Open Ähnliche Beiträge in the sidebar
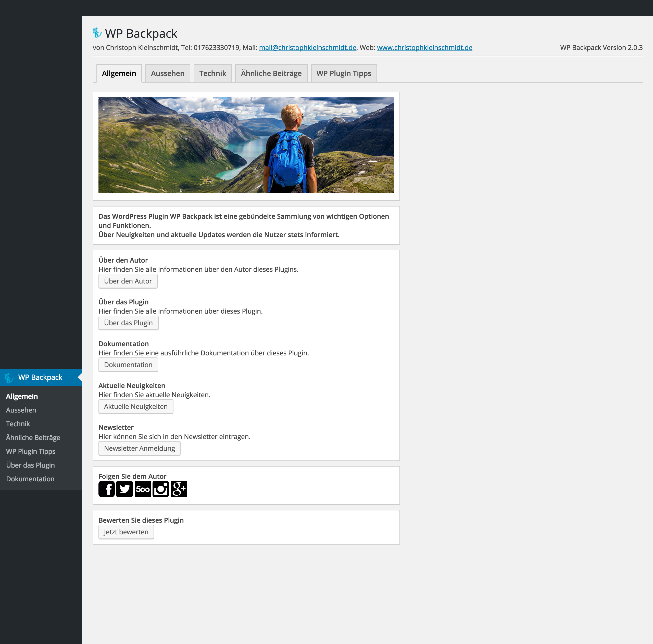Screen dimensions: 653x644 [33, 437]
